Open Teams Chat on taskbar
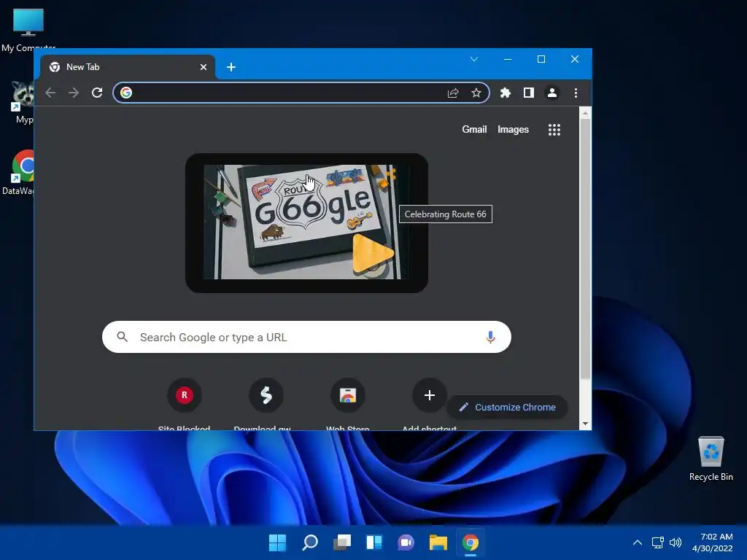The height and width of the screenshot is (560, 747). [x=406, y=542]
